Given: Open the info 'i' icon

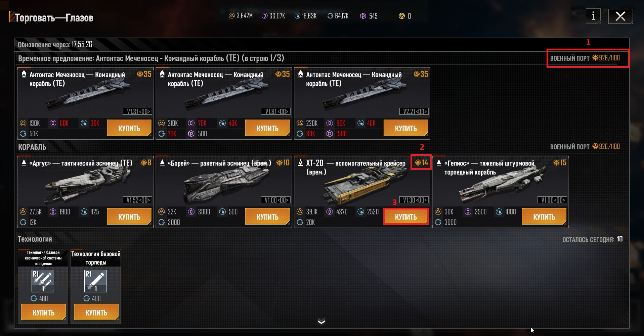Looking at the screenshot, I should (x=593, y=16).
